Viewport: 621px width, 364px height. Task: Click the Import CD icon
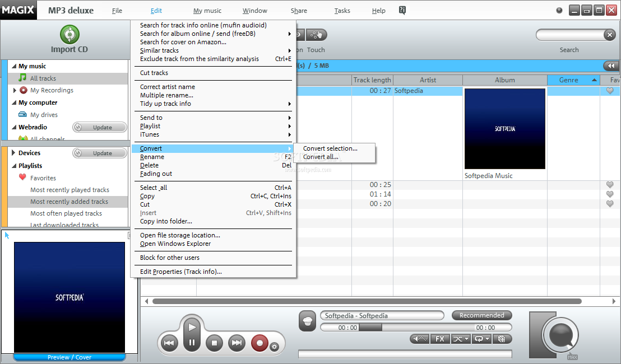[x=69, y=34]
